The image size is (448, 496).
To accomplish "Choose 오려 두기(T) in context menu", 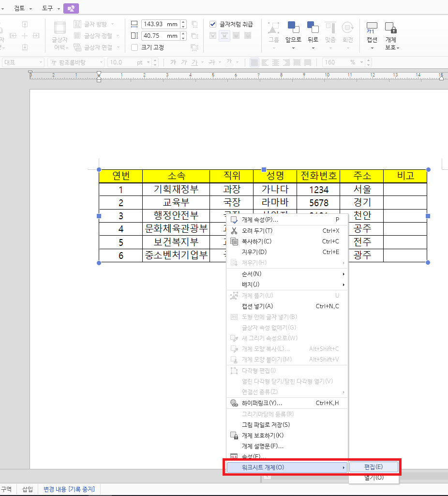I will pos(287,231).
